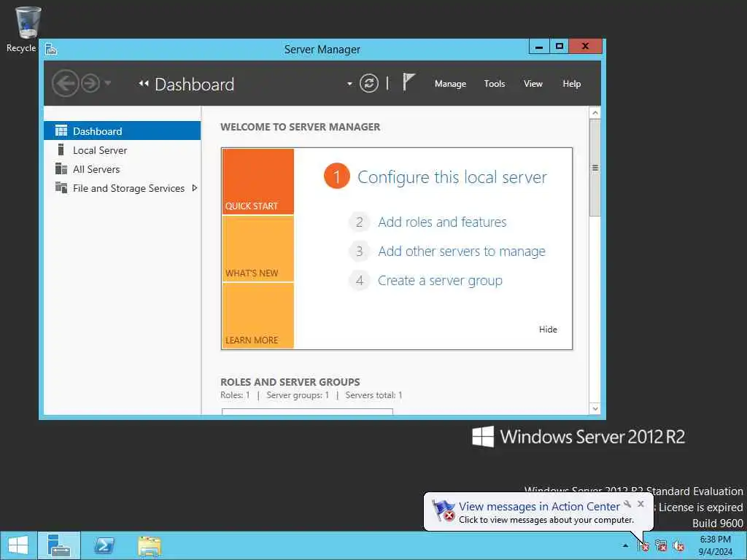Click Add roles and features link
Screen dimensions: 747x560
coord(442,222)
